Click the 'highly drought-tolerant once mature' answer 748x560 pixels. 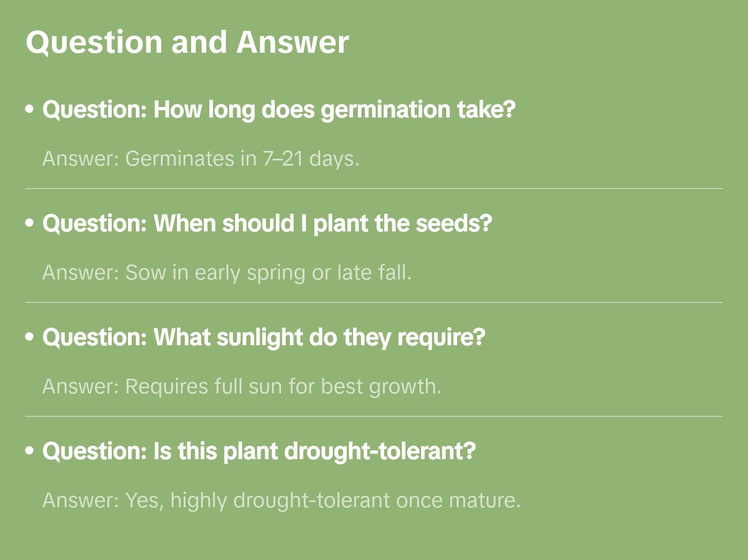(x=282, y=500)
